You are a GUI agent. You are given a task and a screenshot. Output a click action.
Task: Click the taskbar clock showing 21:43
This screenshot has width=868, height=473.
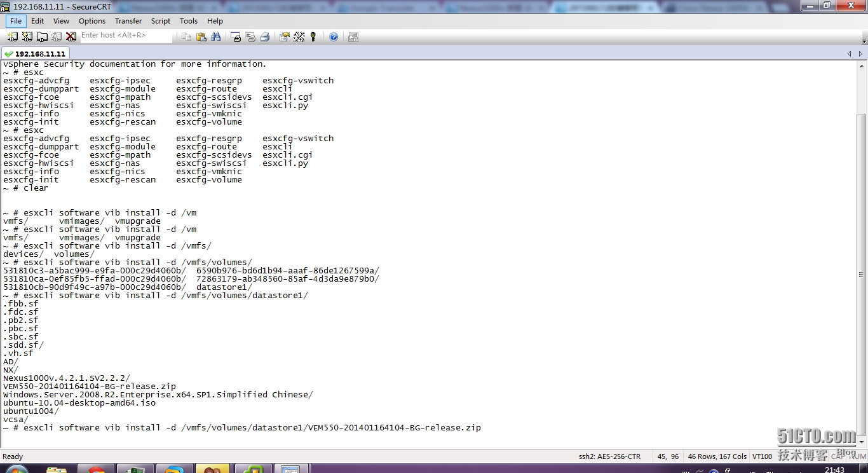pyautogui.click(x=834, y=470)
